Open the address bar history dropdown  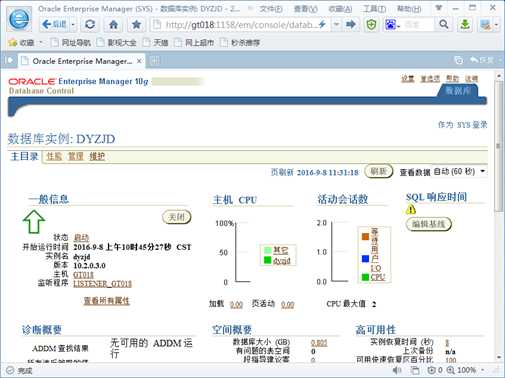coord(337,24)
